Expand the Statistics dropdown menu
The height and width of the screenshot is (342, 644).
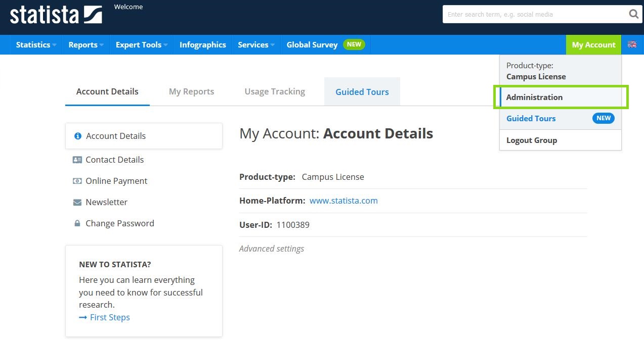click(x=36, y=44)
